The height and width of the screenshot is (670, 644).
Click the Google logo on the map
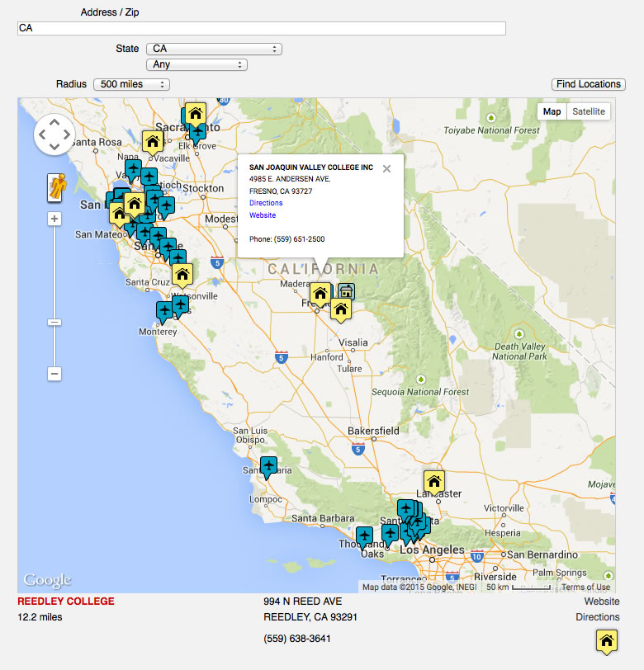pos(47,580)
